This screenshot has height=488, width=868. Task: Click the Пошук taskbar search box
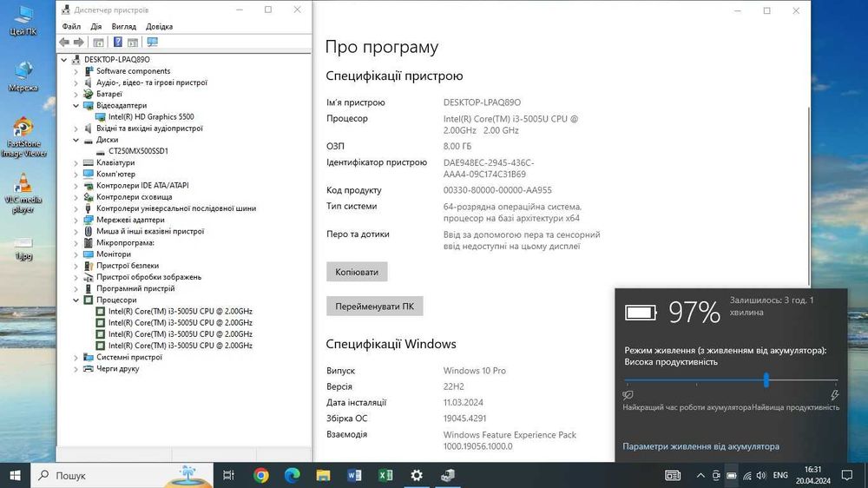[122, 475]
